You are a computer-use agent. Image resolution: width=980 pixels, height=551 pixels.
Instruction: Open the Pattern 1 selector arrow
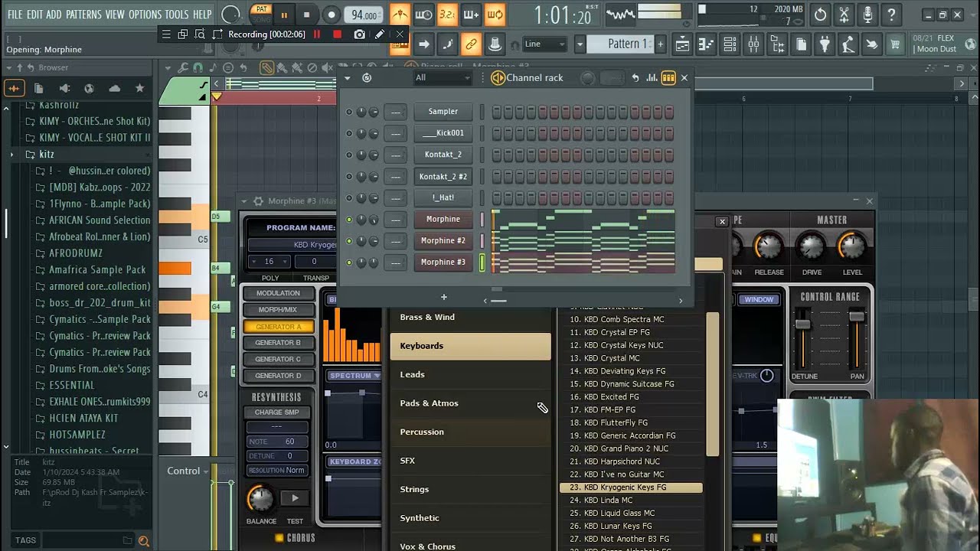click(580, 44)
